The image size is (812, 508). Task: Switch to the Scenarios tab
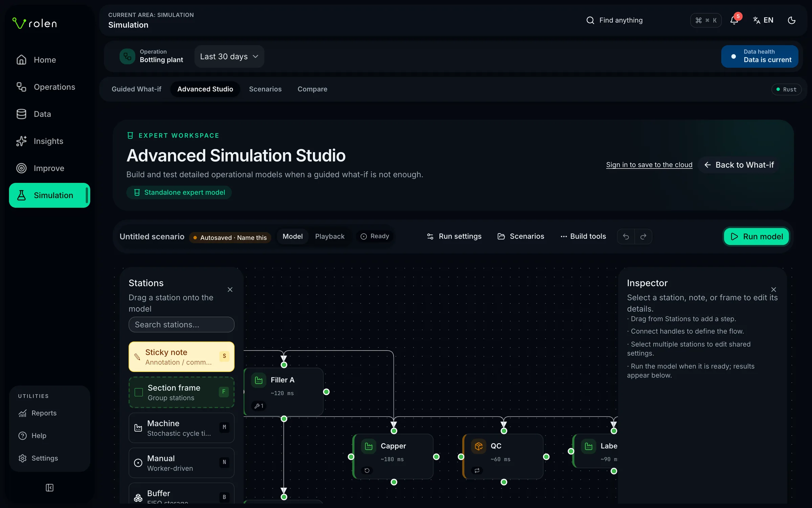265,89
